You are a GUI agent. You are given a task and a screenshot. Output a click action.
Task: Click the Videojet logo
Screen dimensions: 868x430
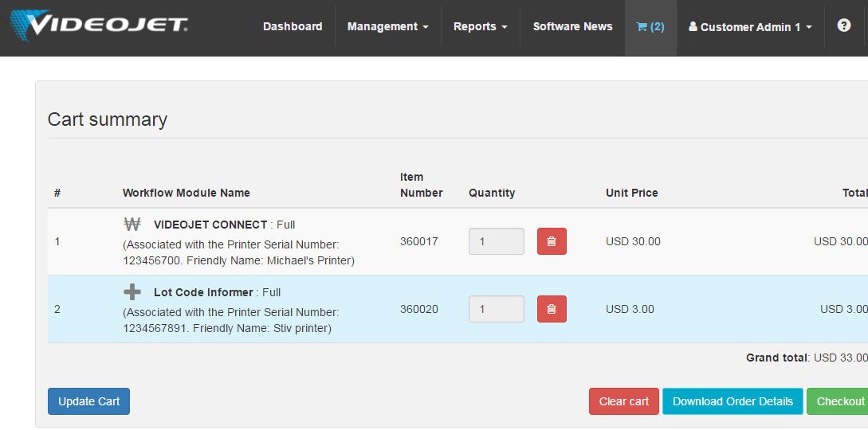coord(99,25)
